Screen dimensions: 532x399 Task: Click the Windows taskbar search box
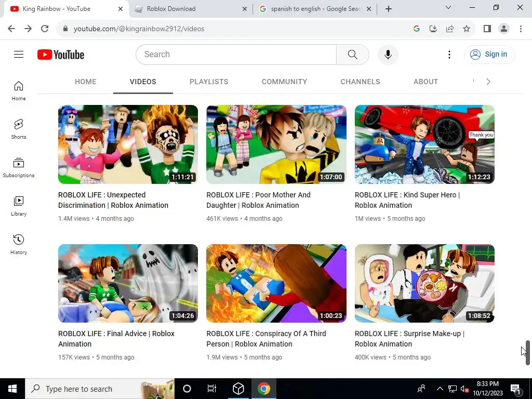(100, 389)
